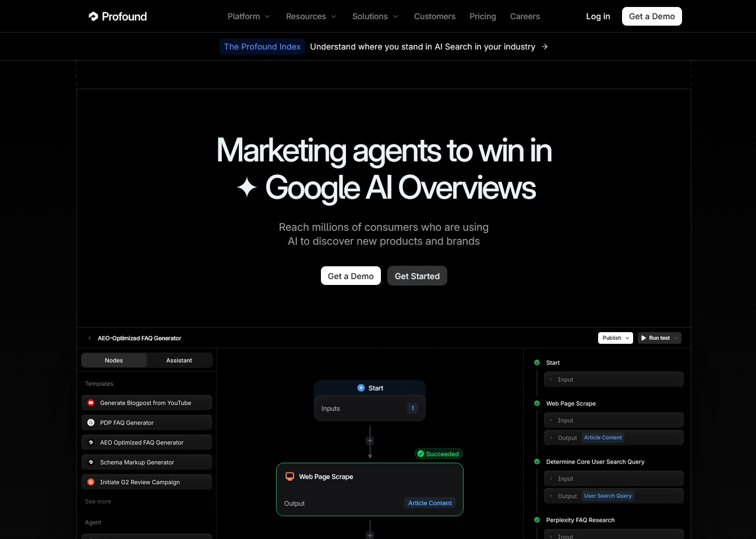Click the Profound logo in the header
The width and height of the screenshot is (756, 539).
tap(118, 16)
